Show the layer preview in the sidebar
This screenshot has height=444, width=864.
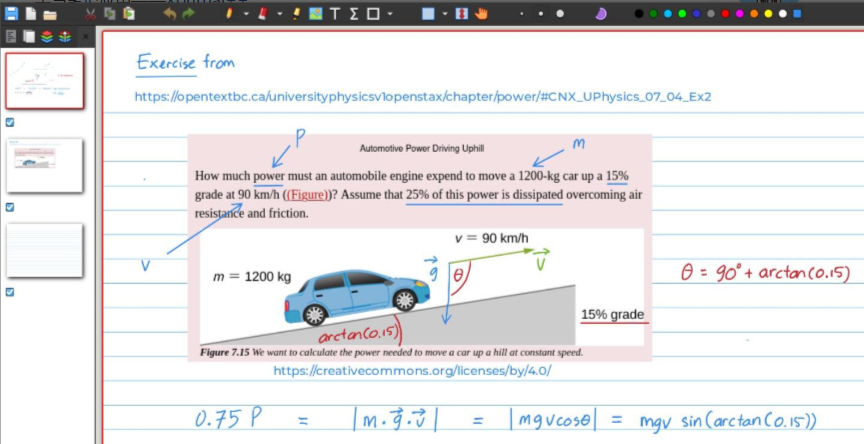47,37
